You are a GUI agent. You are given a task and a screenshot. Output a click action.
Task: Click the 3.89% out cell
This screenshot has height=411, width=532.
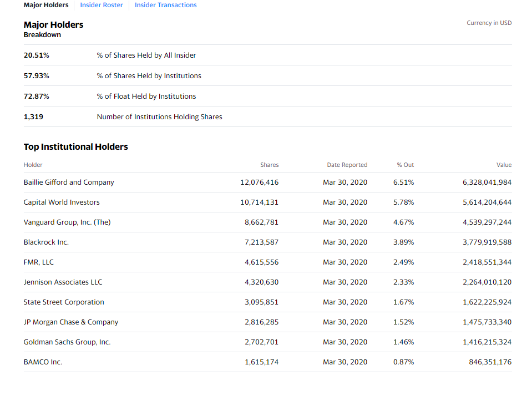404,242
